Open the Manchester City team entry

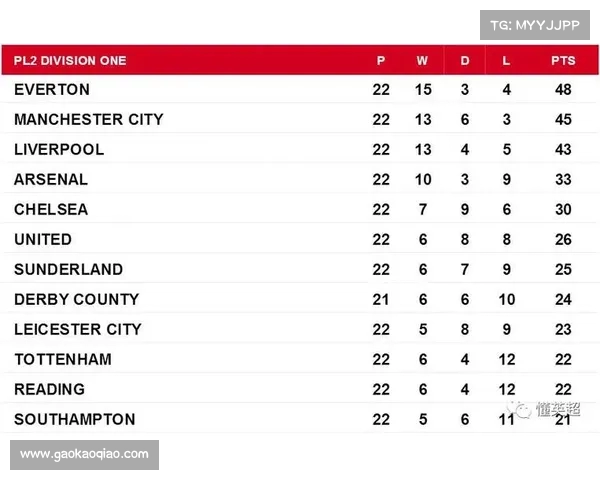click(x=88, y=119)
